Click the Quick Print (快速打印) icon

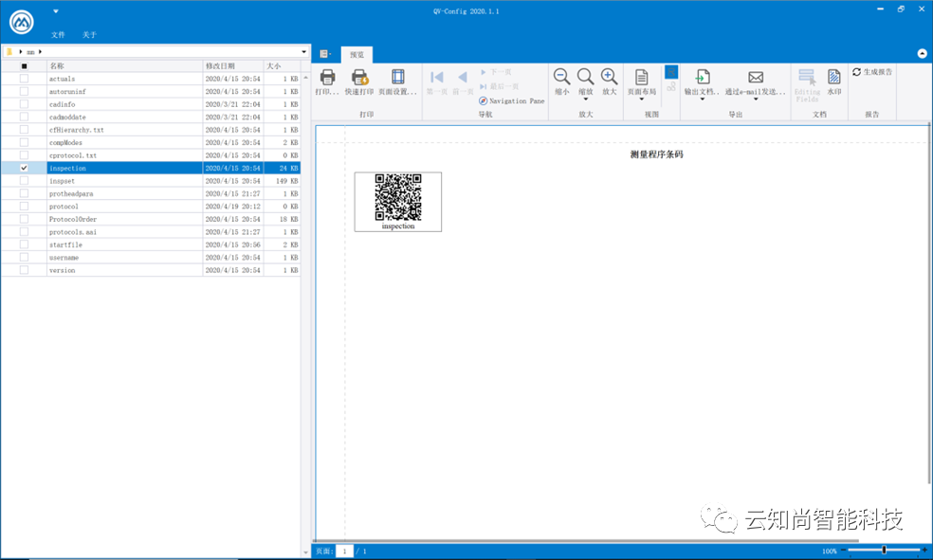tap(358, 79)
